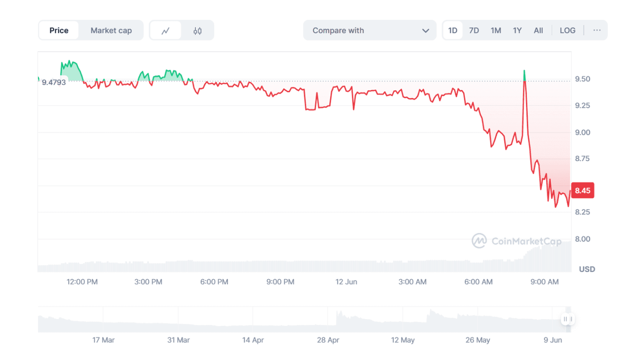The image size is (644, 362).
Task: Click the range slider handle on timeline
Action: (568, 319)
